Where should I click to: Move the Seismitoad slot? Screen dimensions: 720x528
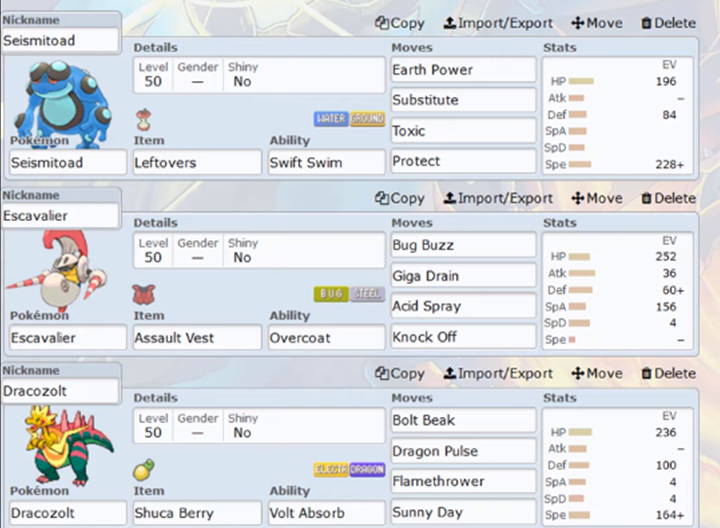point(597,23)
